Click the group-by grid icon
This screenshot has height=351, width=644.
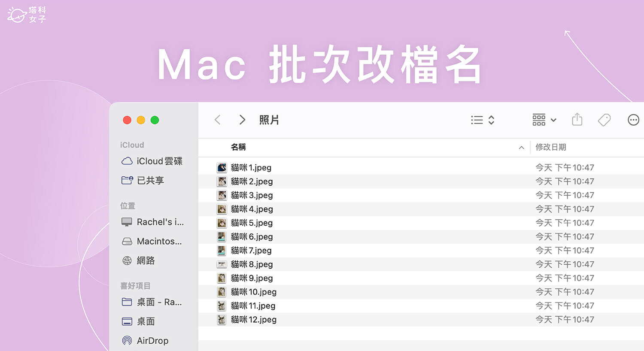[x=538, y=120]
